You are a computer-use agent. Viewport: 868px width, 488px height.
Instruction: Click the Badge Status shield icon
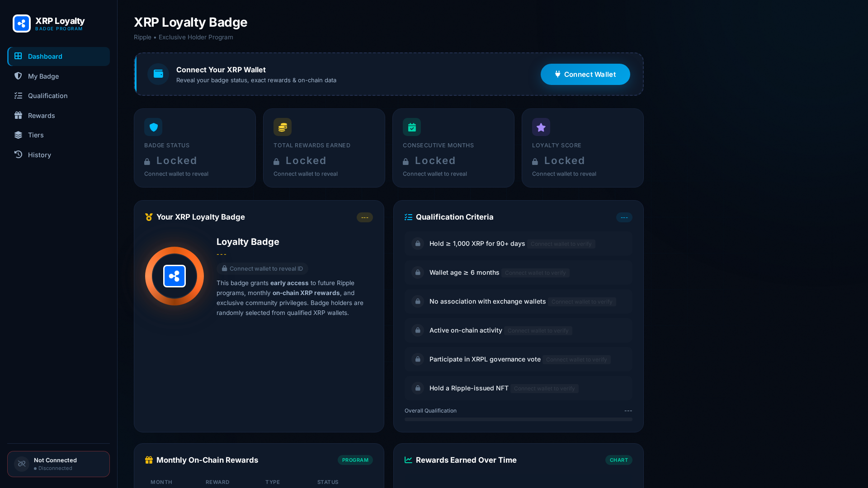153,127
